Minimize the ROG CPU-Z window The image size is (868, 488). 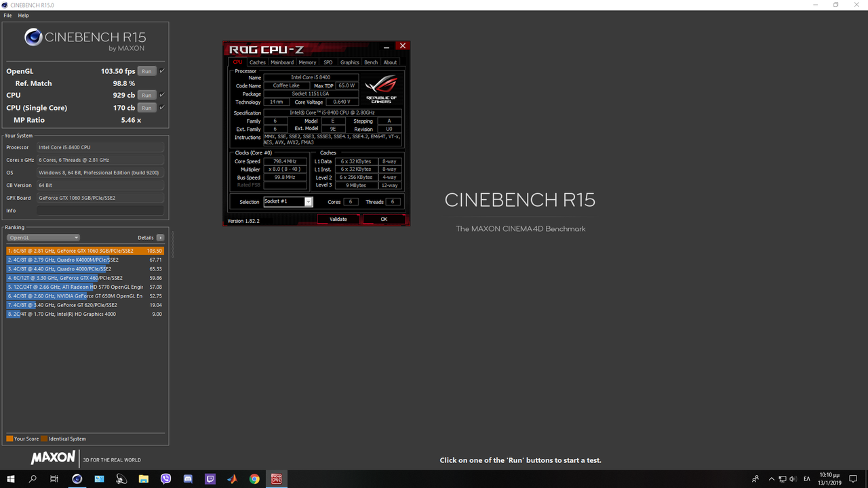coord(387,47)
